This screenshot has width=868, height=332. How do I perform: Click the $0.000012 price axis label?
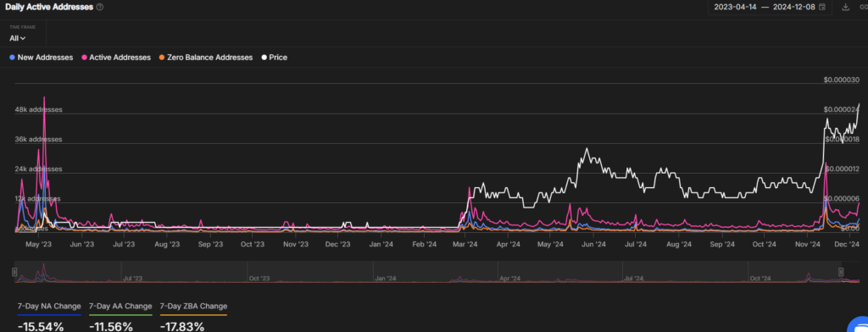tap(842, 169)
